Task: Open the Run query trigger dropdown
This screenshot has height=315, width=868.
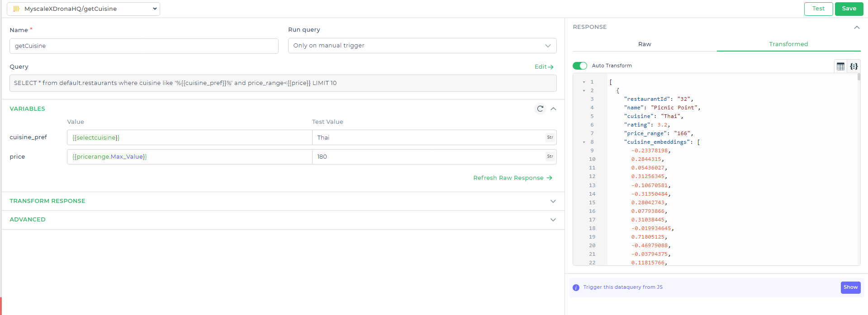Action: (422, 46)
